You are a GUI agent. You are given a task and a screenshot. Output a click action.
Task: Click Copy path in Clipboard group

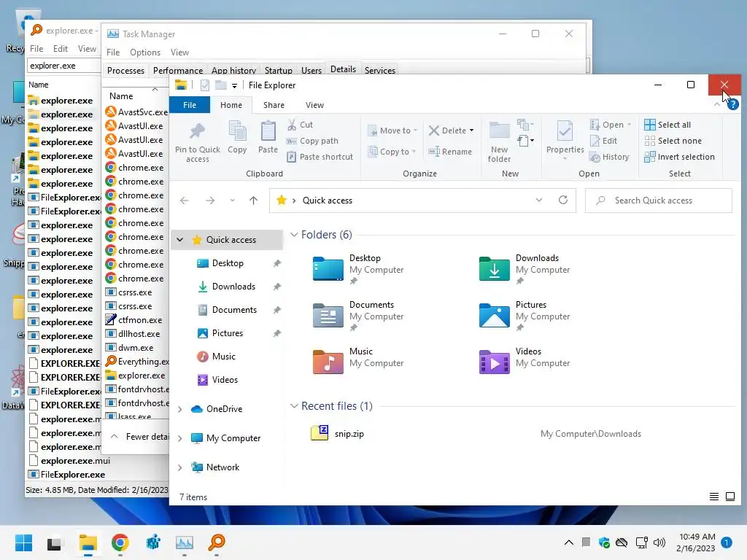pos(312,141)
